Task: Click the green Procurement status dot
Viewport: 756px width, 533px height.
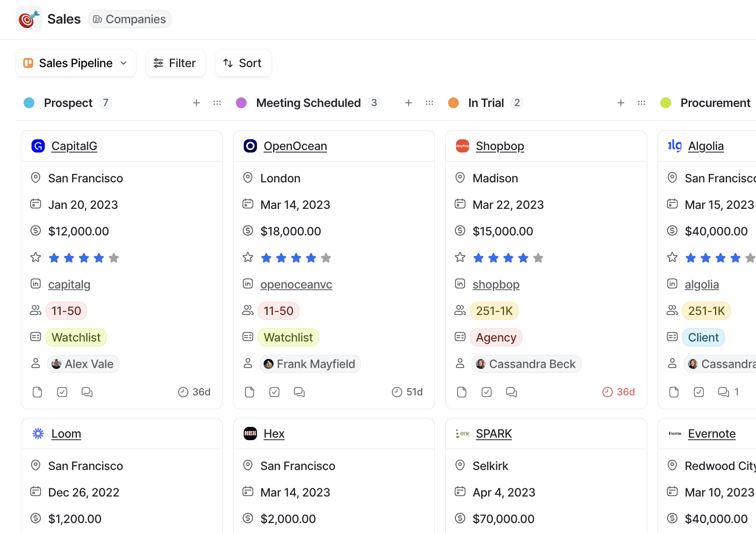Action: pyautogui.click(x=666, y=103)
